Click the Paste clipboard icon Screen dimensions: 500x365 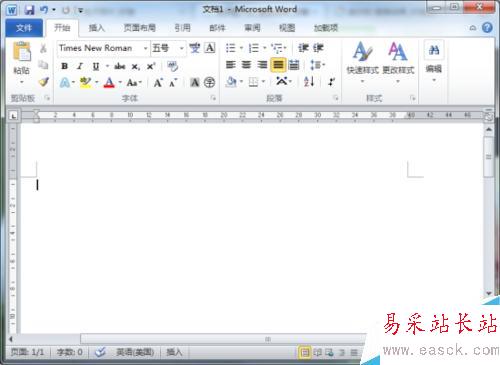click(22, 51)
